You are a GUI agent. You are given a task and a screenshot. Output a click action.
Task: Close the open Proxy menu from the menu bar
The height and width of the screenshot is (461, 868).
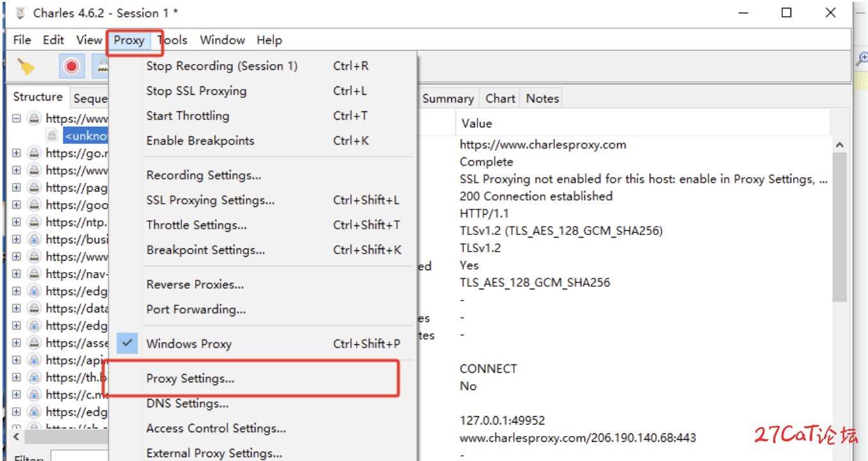tap(129, 40)
